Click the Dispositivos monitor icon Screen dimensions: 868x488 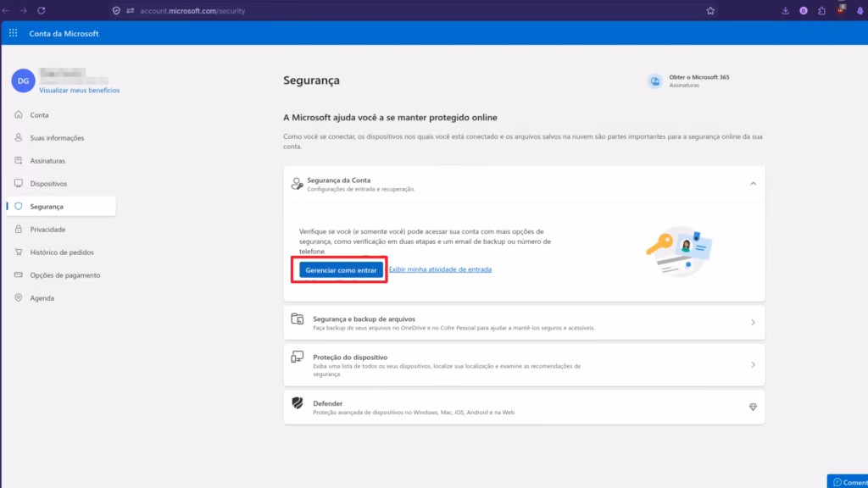coord(19,183)
